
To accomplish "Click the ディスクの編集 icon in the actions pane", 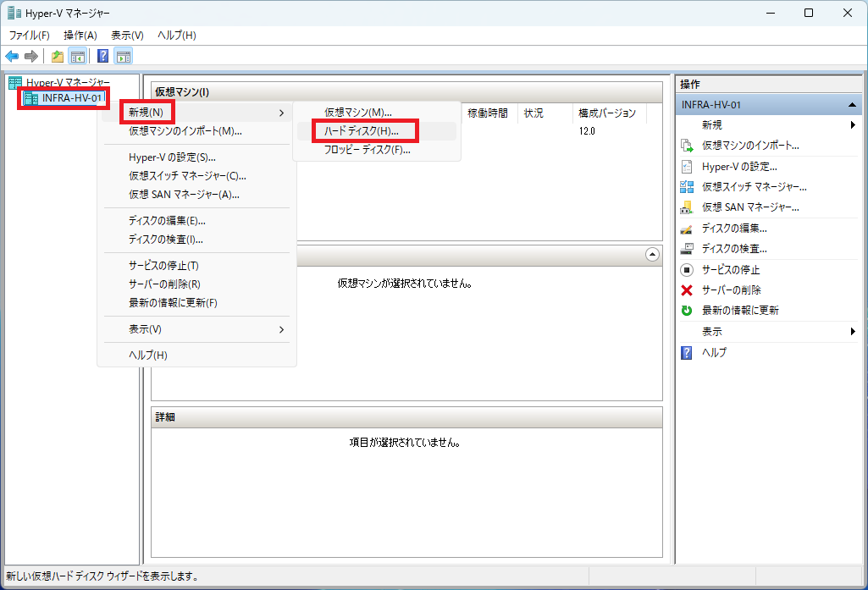I will (687, 229).
